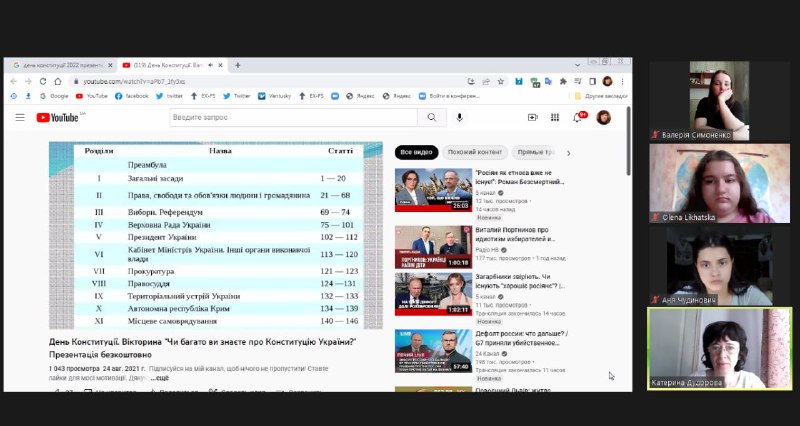Open the Google bookmark

pyautogui.click(x=54, y=96)
